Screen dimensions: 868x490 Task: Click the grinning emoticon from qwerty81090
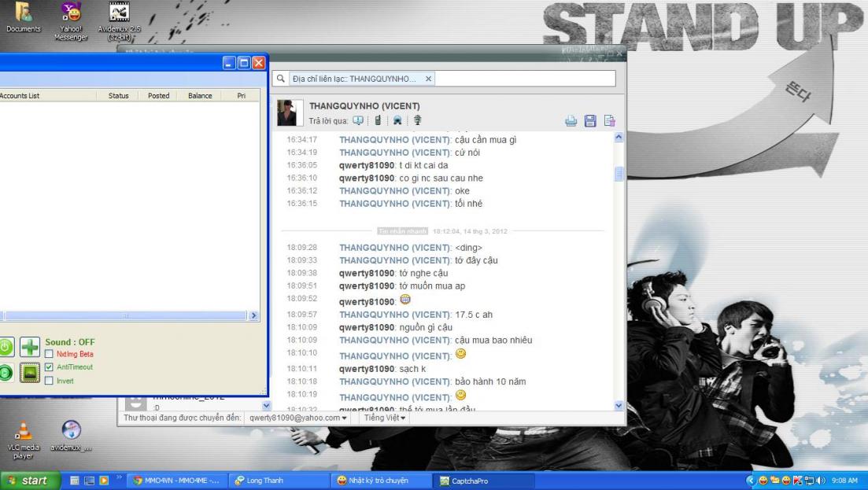[x=405, y=299]
